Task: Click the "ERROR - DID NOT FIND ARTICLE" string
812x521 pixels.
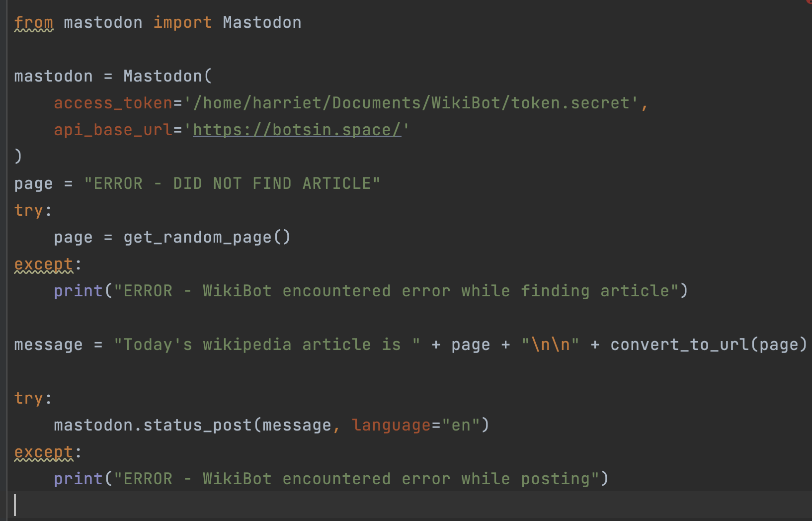Action: 232,183
